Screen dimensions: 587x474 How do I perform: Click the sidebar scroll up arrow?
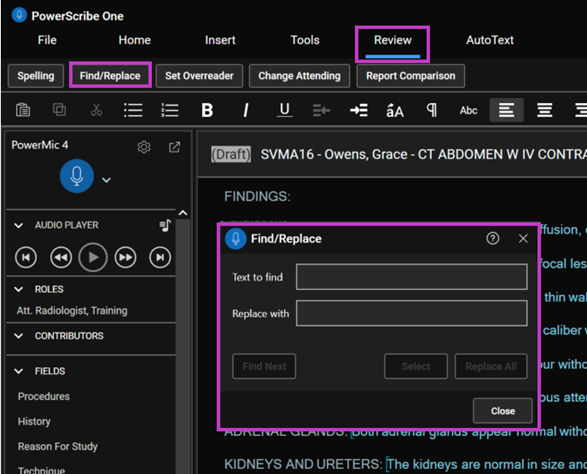point(183,213)
